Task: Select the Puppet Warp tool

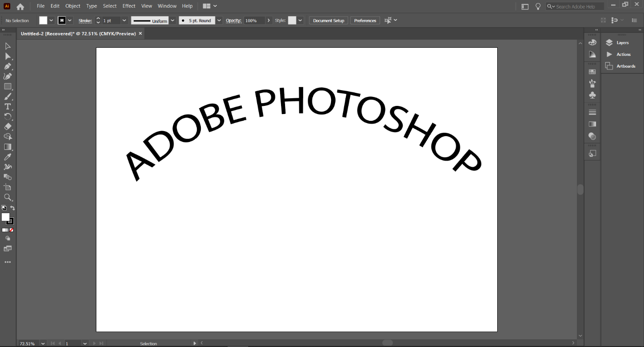Action: click(8, 167)
